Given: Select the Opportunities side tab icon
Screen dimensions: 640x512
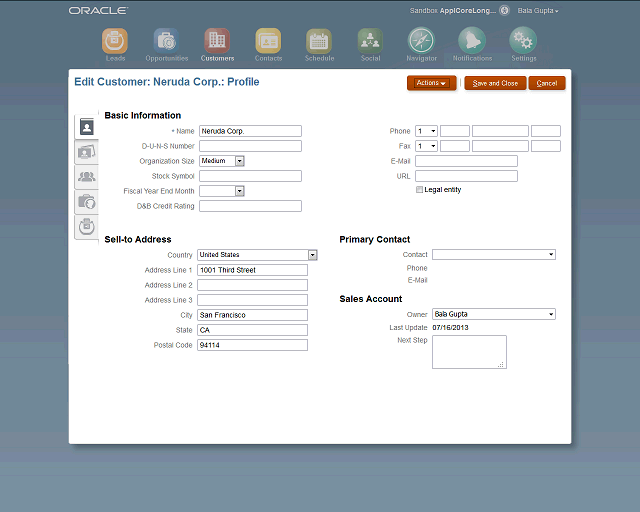Looking at the screenshot, I should tap(87, 202).
